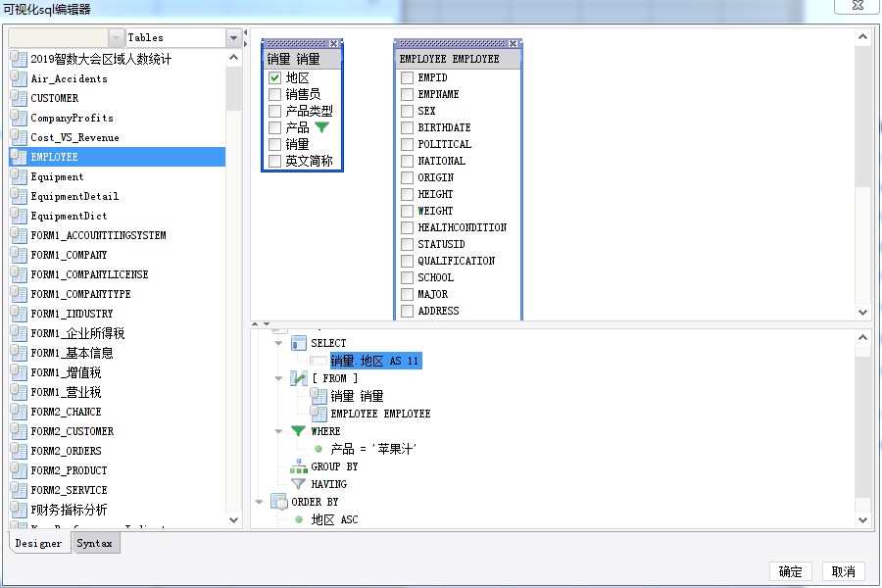Viewport: 882px width, 588px height.
Task: Click the query tree scroll up arrow
Action: tap(862, 337)
